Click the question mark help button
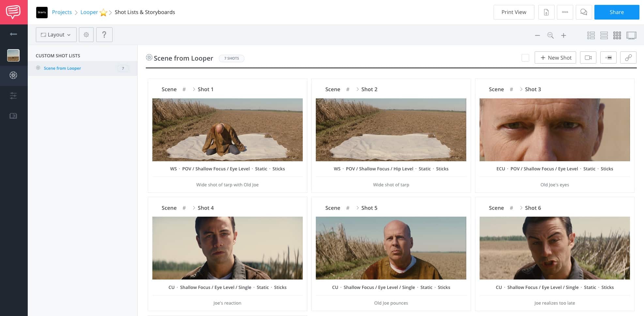 point(104,35)
